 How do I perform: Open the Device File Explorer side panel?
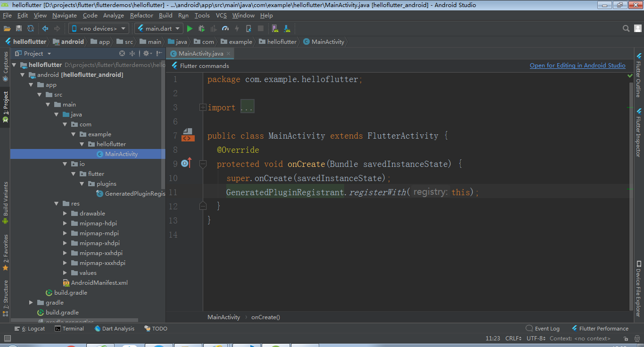tap(638, 289)
